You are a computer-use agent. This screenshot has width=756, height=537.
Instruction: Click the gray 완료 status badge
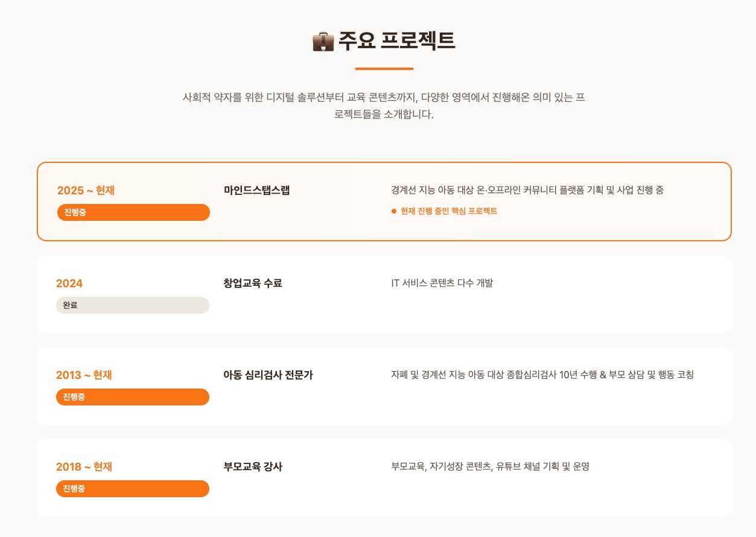coord(132,305)
